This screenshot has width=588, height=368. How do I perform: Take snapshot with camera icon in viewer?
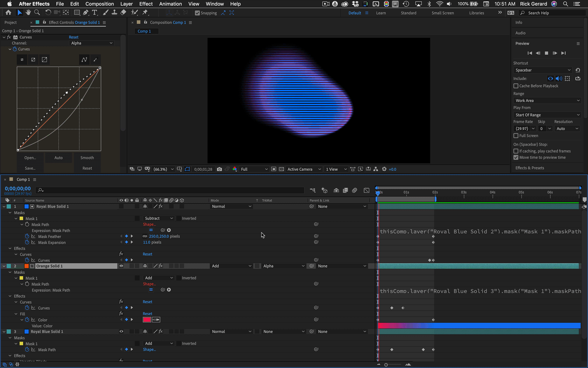[219, 169]
